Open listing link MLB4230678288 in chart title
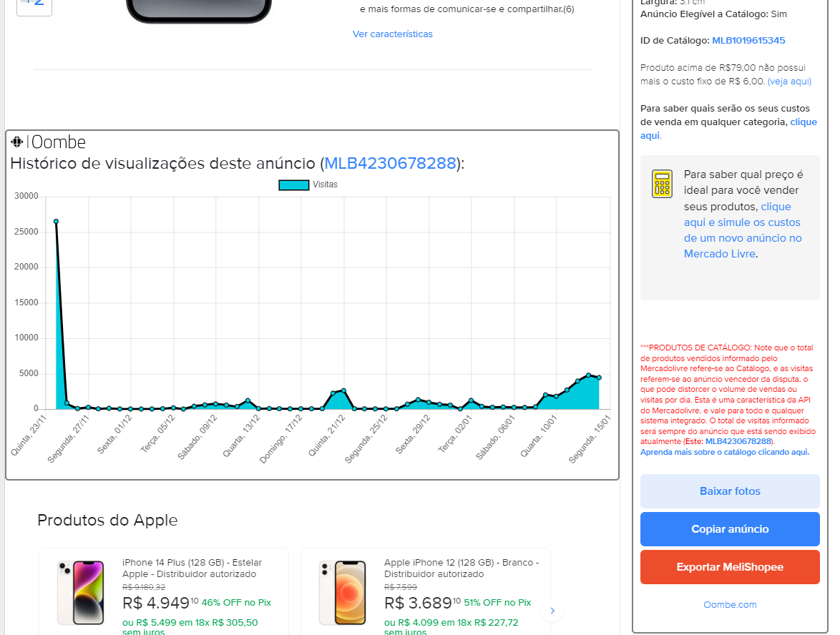Screen dimensions: 840x635 pos(390,163)
